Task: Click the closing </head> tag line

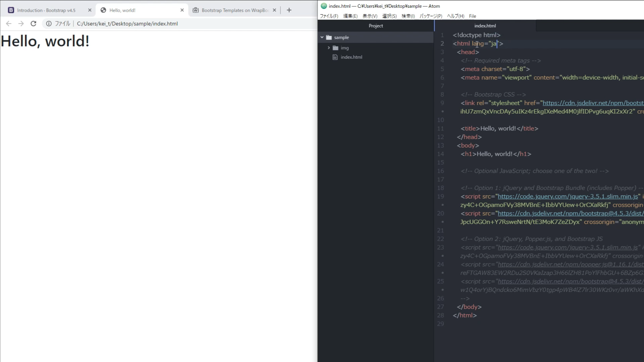Action: (x=469, y=137)
